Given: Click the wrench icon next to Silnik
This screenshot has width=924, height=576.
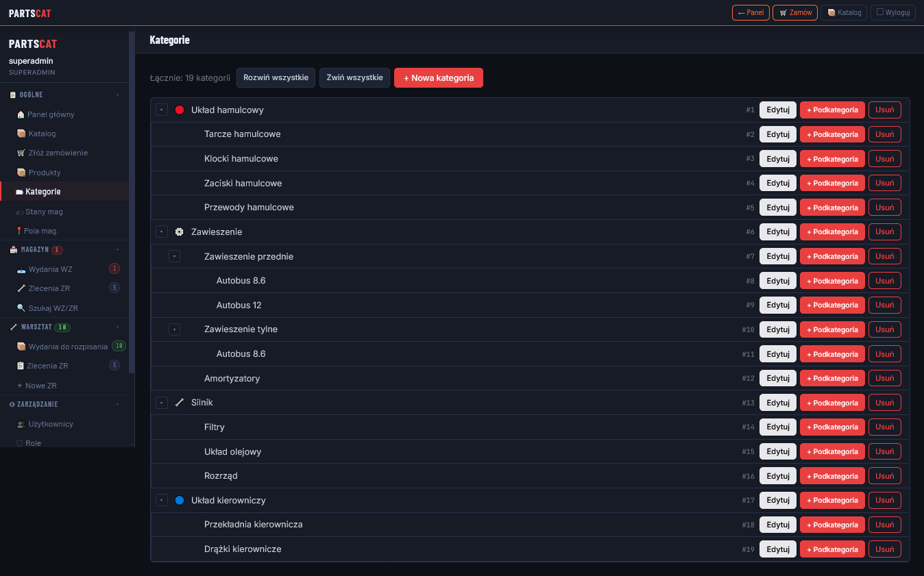Looking at the screenshot, I should click(180, 403).
